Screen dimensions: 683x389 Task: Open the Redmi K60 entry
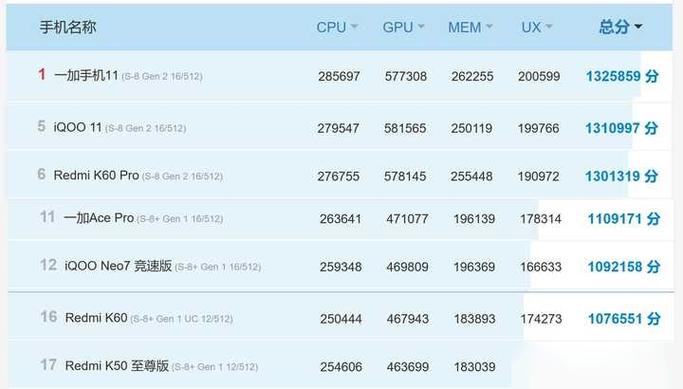[96, 318]
